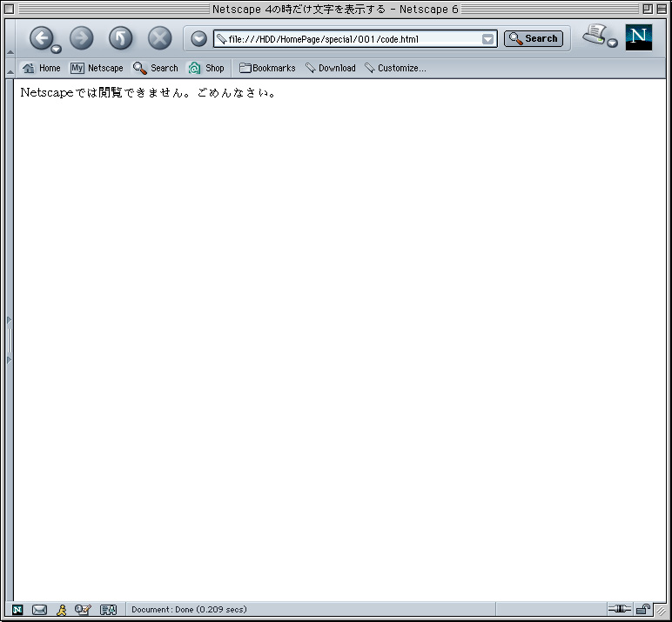Close the window with title bar close box
Screen dimensions: 672x622
(9, 9)
